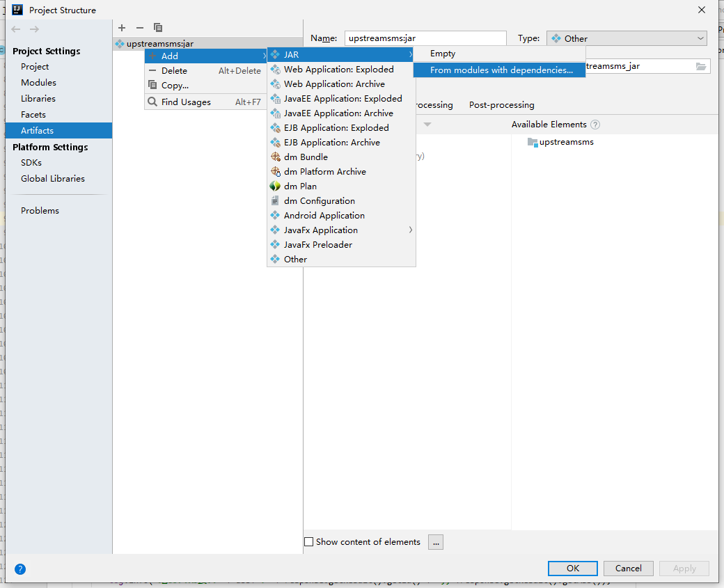Open the dropdown arrow in the output layout toolbar
Viewport: 724px width, 588px height.
pyautogui.click(x=427, y=125)
